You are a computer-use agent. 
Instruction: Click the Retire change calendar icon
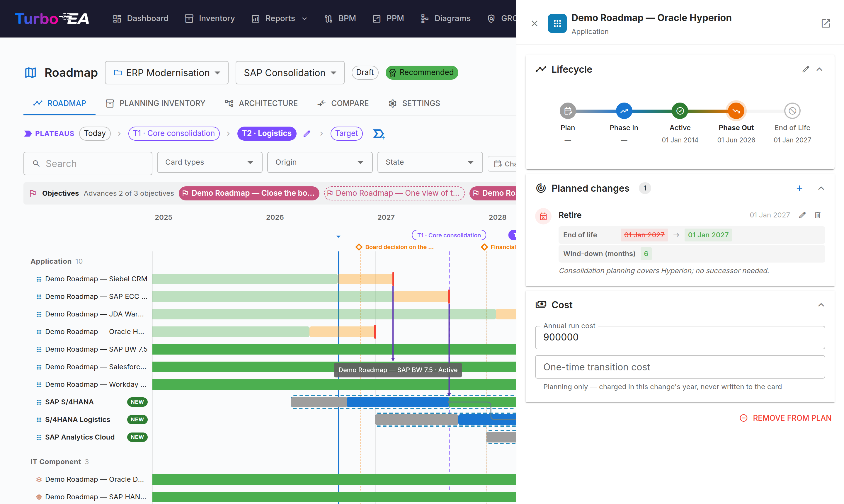(543, 216)
